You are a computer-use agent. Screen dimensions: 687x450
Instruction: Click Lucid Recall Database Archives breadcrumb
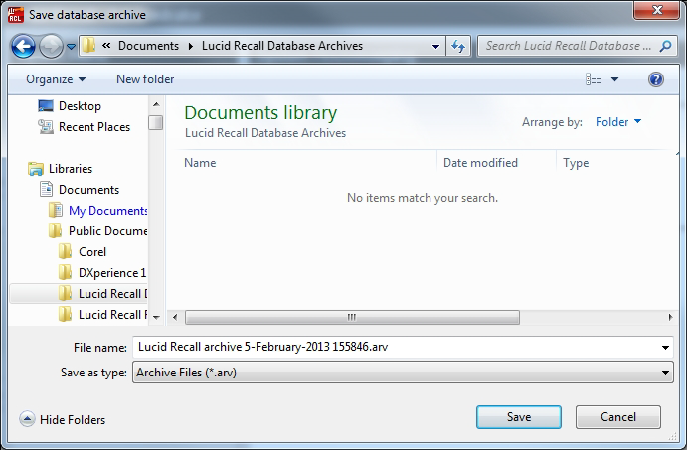pyautogui.click(x=282, y=46)
